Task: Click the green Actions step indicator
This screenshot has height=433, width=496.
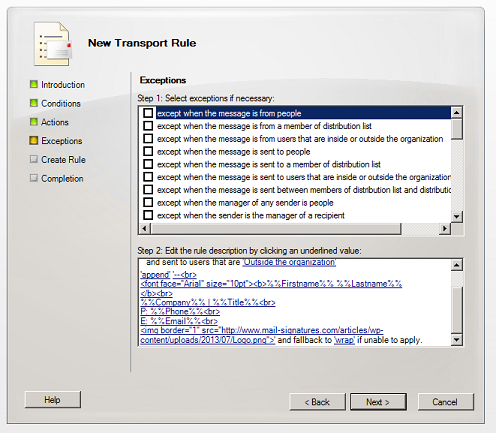Action: tap(34, 122)
